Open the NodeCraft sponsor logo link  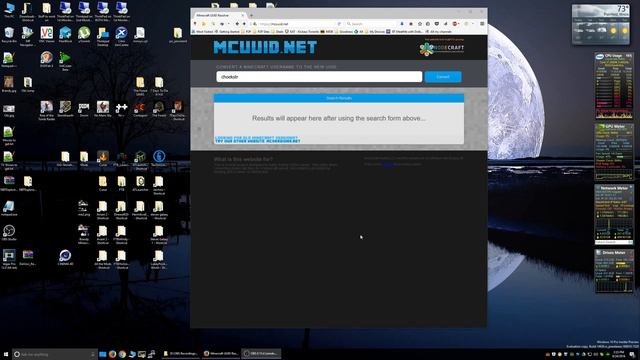pos(442,48)
